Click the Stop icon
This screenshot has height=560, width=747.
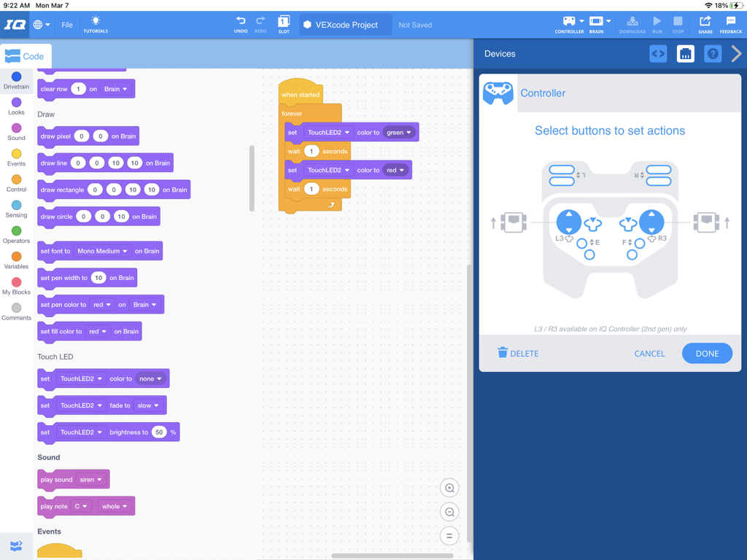(x=678, y=24)
